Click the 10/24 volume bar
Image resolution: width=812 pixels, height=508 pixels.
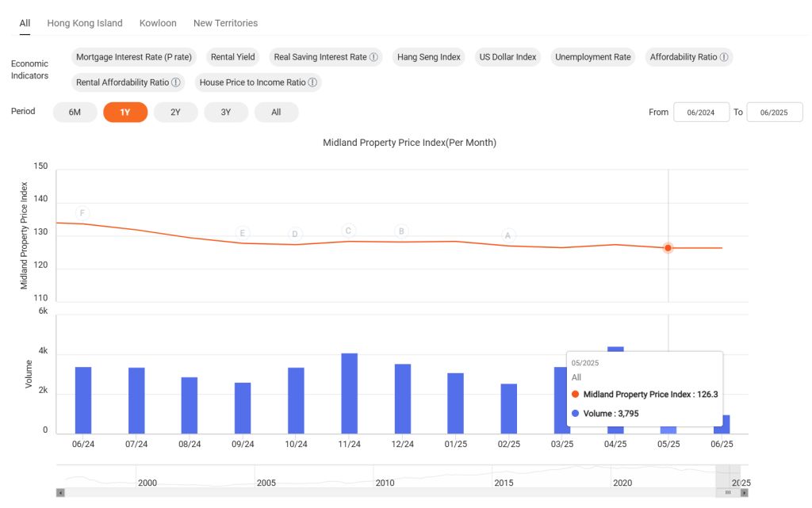[296, 401]
